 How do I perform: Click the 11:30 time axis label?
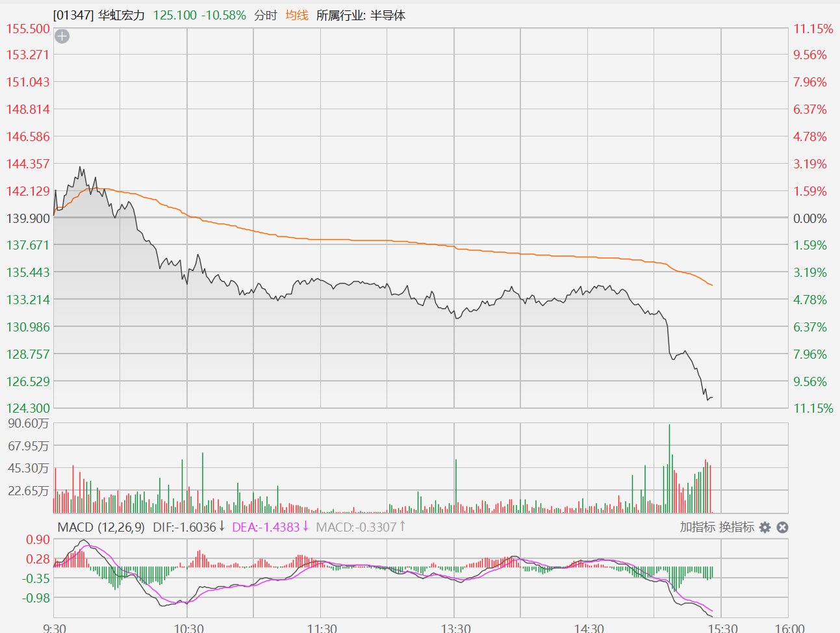pos(322,628)
